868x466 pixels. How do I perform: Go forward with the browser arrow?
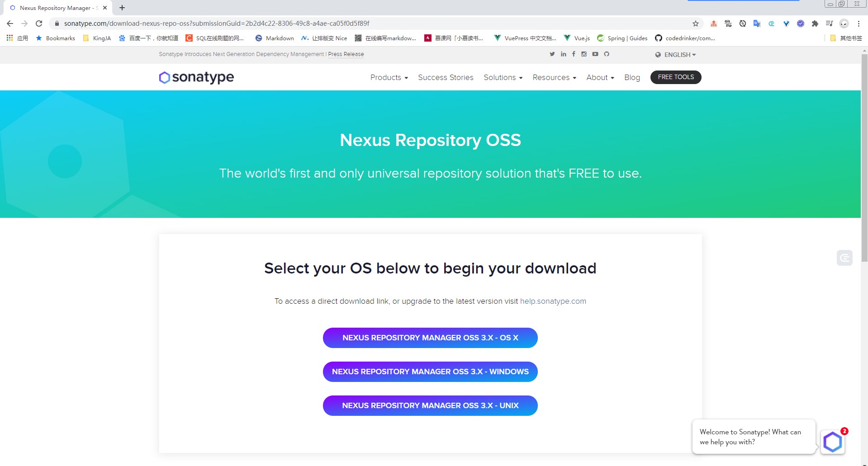tap(24, 24)
